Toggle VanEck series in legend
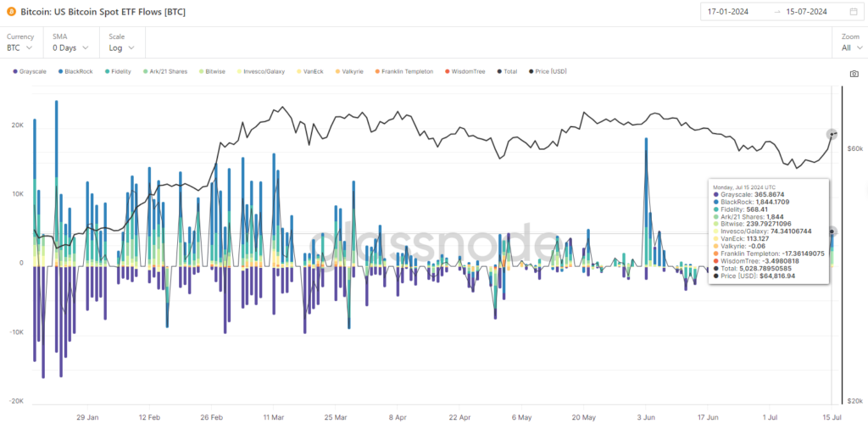Image resolution: width=868 pixels, height=429 pixels. tap(310, 71)
